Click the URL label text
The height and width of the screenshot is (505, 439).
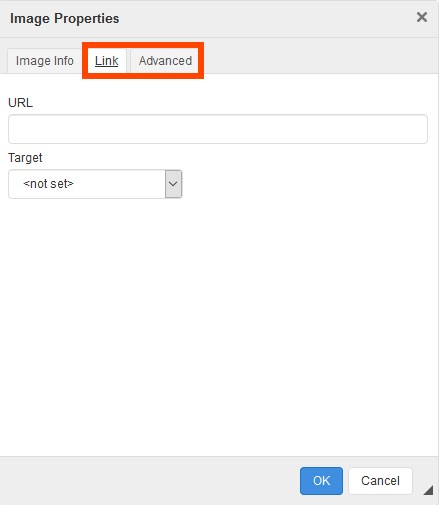[20, 103]
